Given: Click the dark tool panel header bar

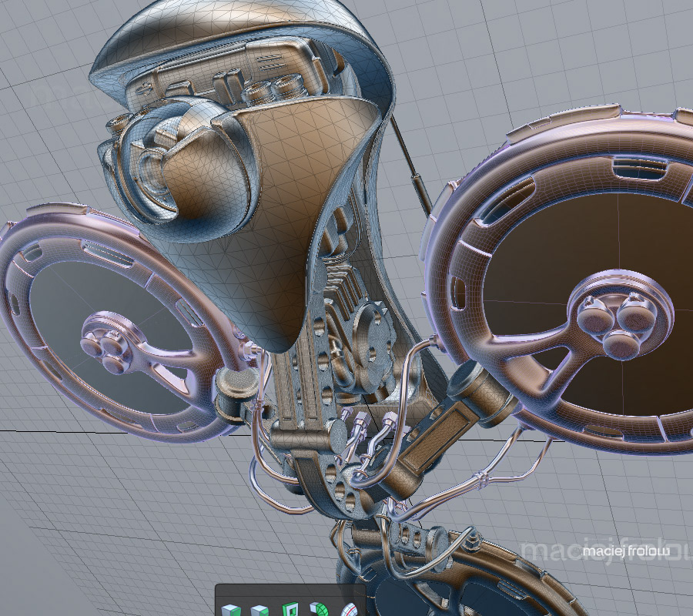Looking at the screenshot, I should point(290,591).
